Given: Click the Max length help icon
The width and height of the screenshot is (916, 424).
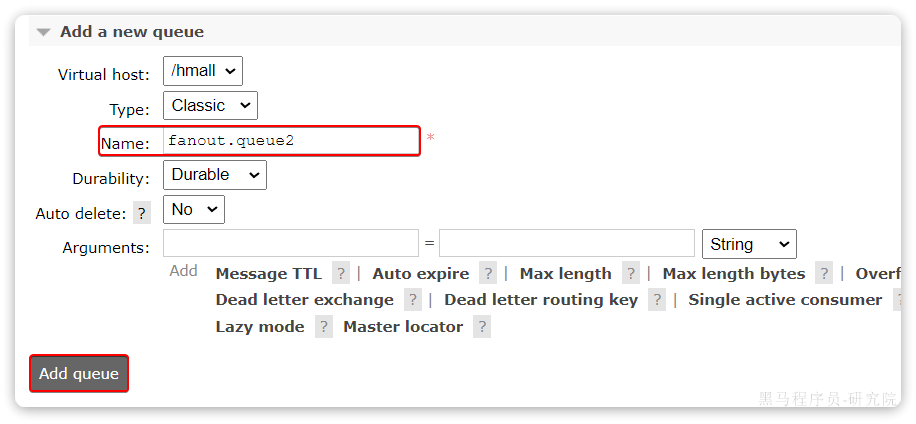Looking at the screenshot, I should 631,274.
